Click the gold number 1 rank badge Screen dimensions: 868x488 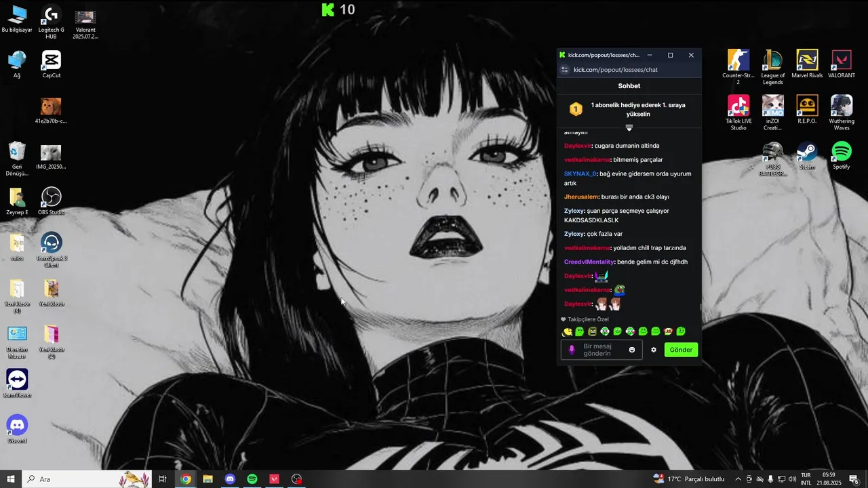pos(576,109)
